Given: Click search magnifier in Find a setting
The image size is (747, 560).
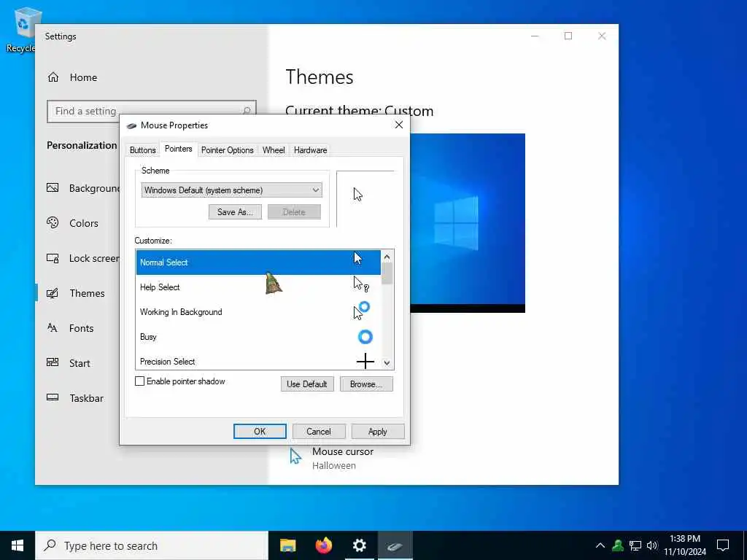Looking at the screenshot, I should click(247, 112).
